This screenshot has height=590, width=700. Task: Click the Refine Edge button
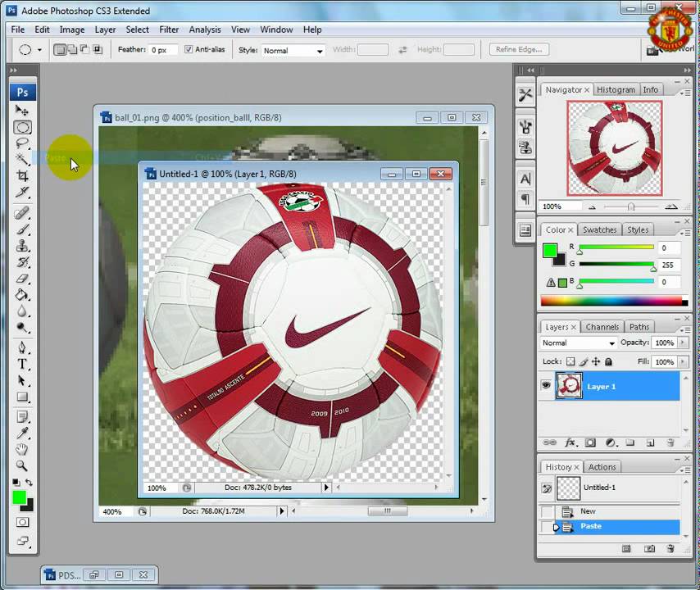518,49
